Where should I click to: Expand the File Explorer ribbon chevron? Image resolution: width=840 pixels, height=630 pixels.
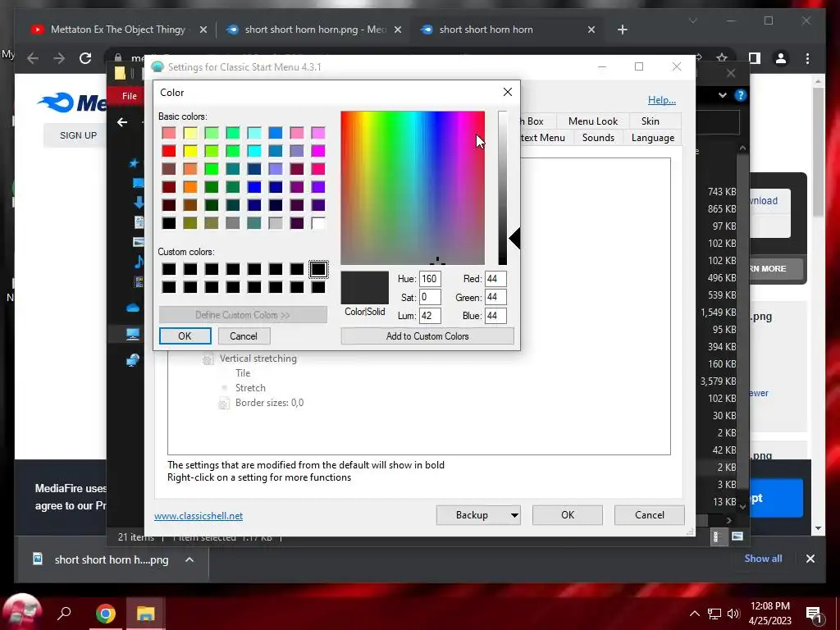click(722, 95)
